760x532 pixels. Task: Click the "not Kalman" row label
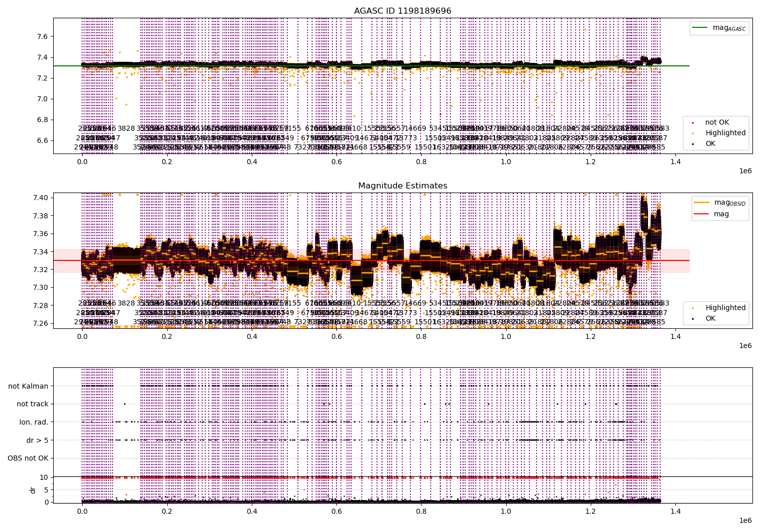coord(28,386)
